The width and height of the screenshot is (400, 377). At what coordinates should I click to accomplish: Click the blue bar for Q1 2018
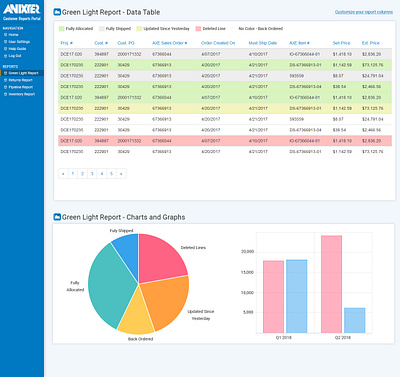coord(297,296)
